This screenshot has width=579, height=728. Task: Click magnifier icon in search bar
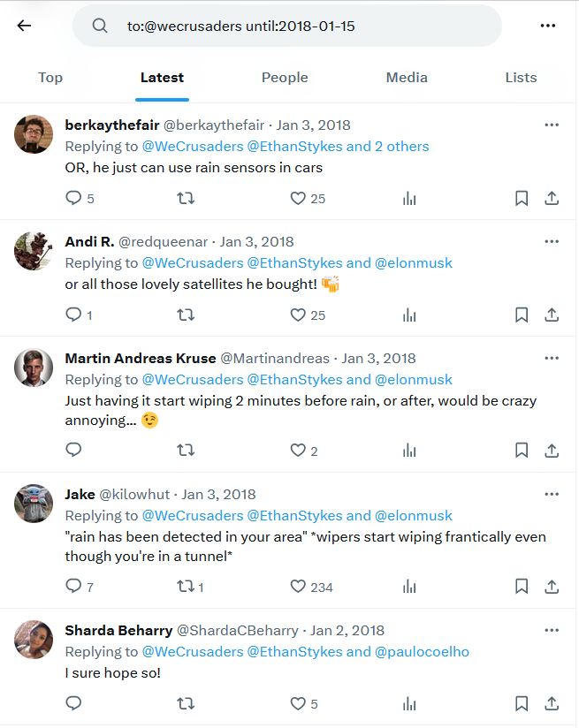point(99,26)
